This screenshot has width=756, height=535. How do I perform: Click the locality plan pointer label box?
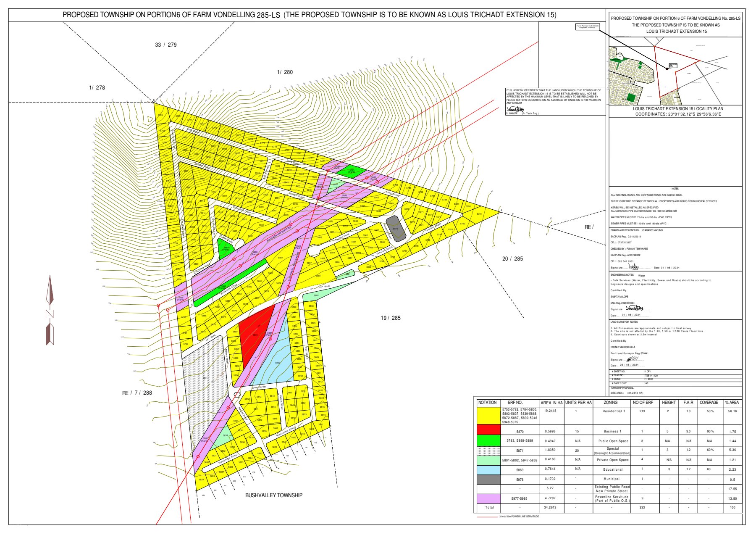click(588, 27)
